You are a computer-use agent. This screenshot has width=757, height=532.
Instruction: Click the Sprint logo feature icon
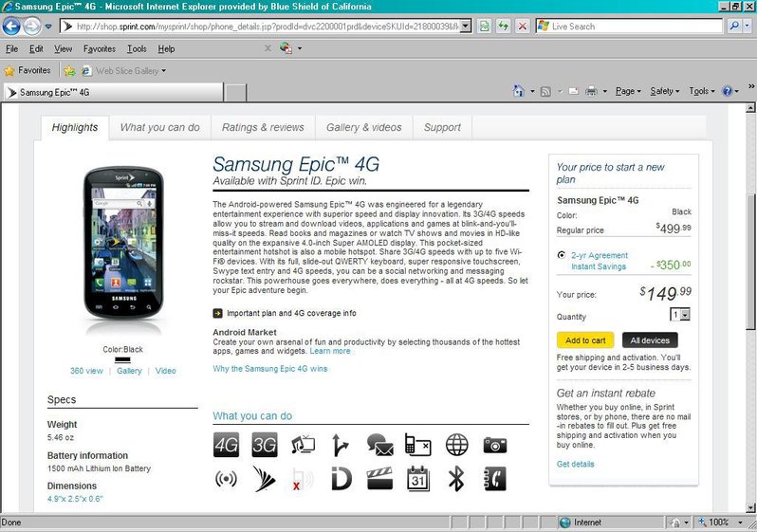coord(264,479)
